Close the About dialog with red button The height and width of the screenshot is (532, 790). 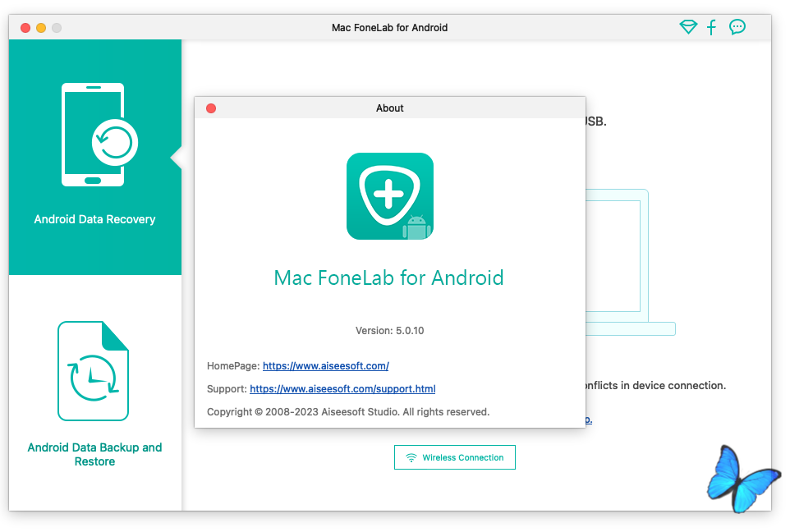[x=211, y=108]
